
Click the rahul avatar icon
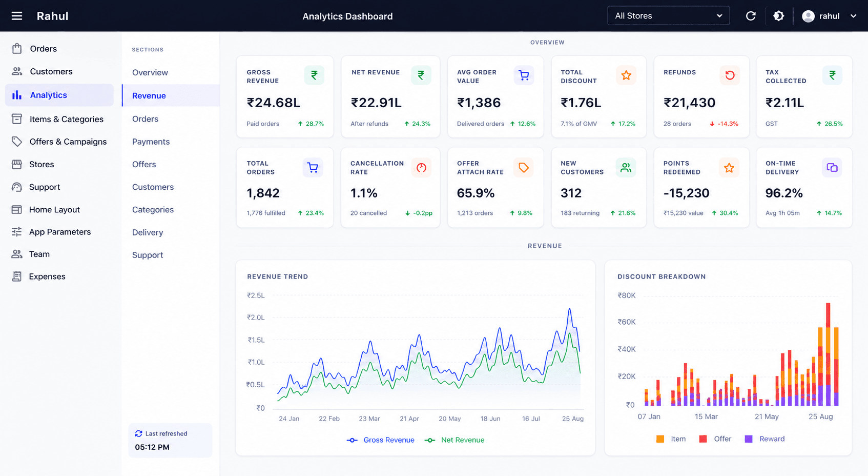[808, 16]
